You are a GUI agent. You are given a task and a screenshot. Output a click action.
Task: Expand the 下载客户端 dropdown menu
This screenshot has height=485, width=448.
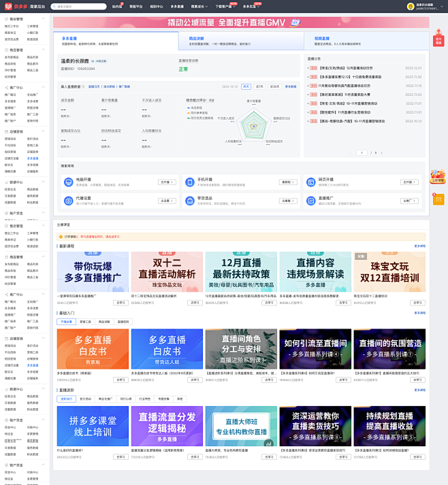[x=225, y=7]
